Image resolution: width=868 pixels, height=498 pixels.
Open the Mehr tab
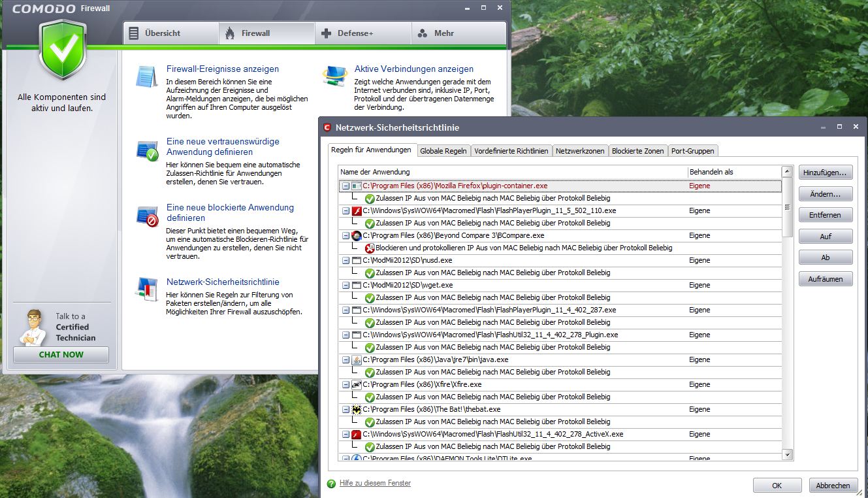(x=458, y=33)
